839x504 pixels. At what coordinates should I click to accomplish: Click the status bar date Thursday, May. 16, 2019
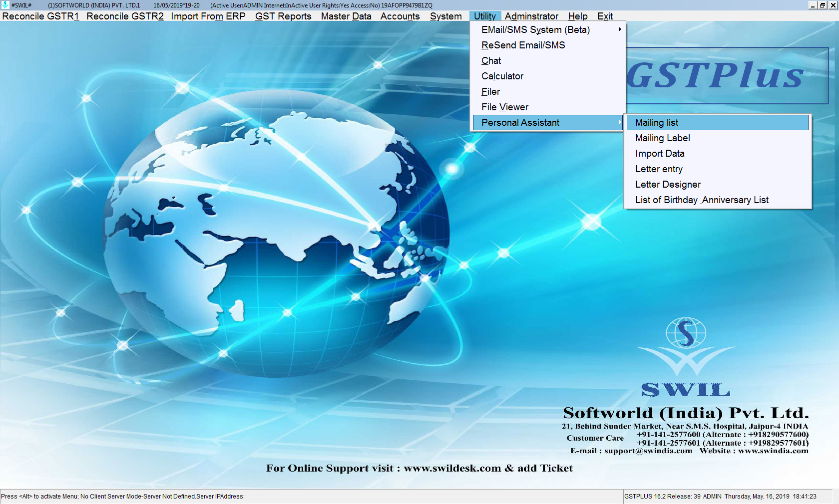coord(757,497)
